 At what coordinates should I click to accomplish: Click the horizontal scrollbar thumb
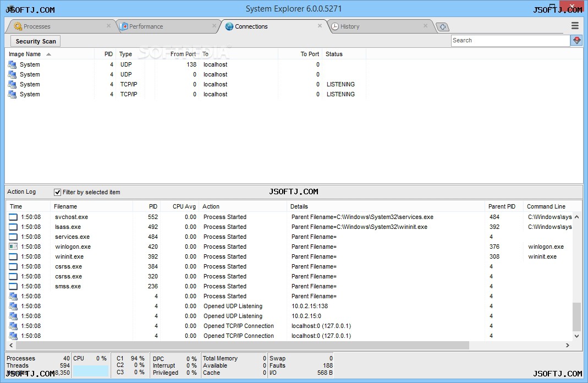coord(242,345)
